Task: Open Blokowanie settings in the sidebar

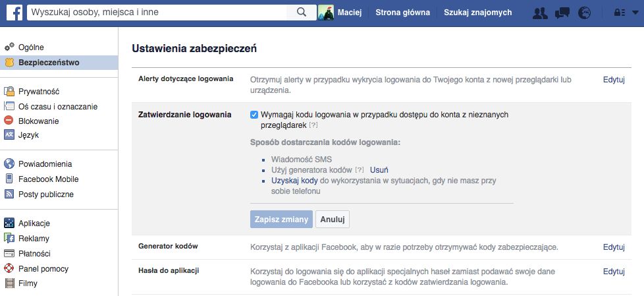Action: [38, 121]
